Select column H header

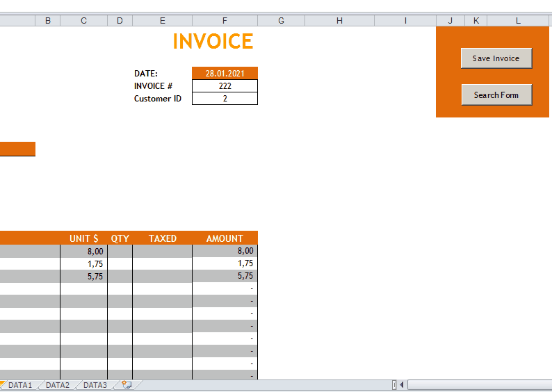pos(339,21)
